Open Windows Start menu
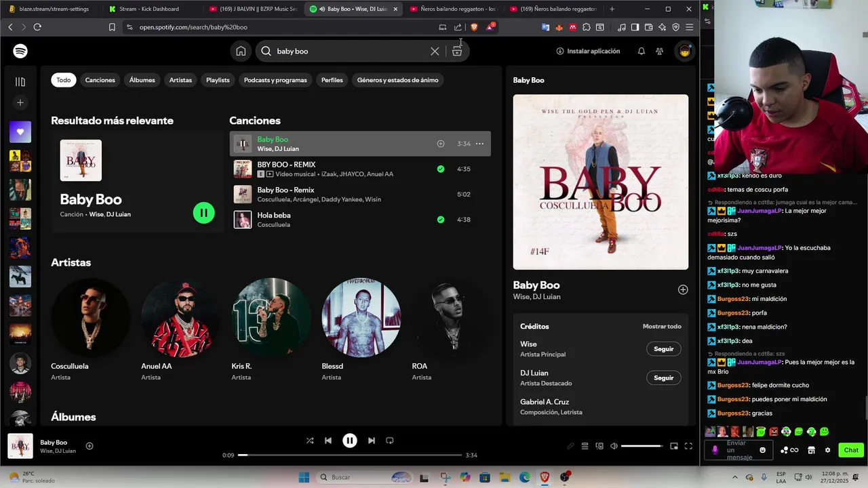 303,477
